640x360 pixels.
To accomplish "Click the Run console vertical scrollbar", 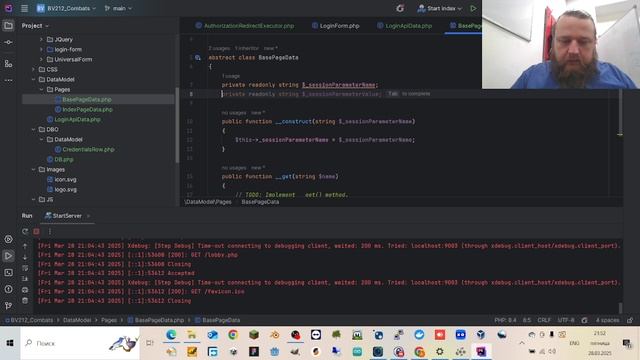I will 620,308.
